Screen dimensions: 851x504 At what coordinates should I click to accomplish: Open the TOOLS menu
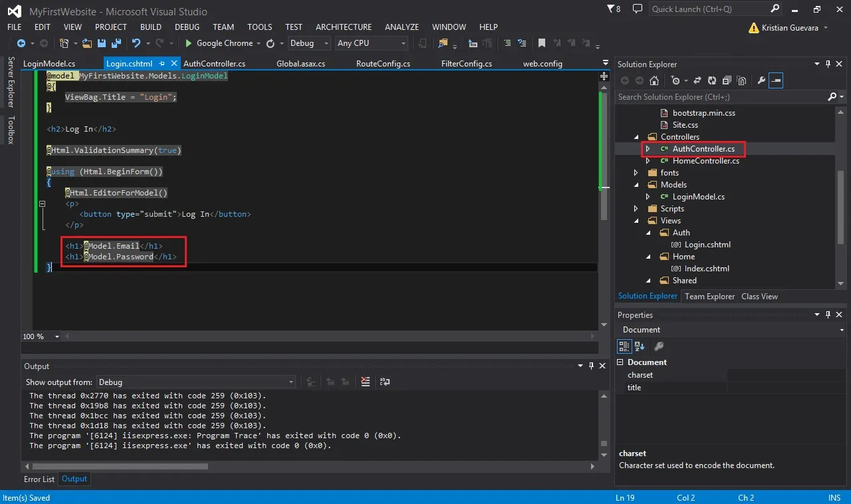260,27
